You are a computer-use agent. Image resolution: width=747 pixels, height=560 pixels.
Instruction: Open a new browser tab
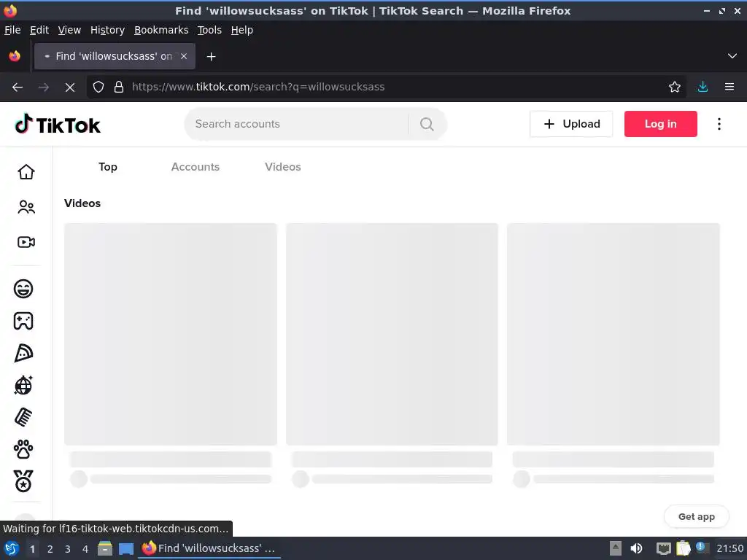pyautogui.click(x=211, y=57)
